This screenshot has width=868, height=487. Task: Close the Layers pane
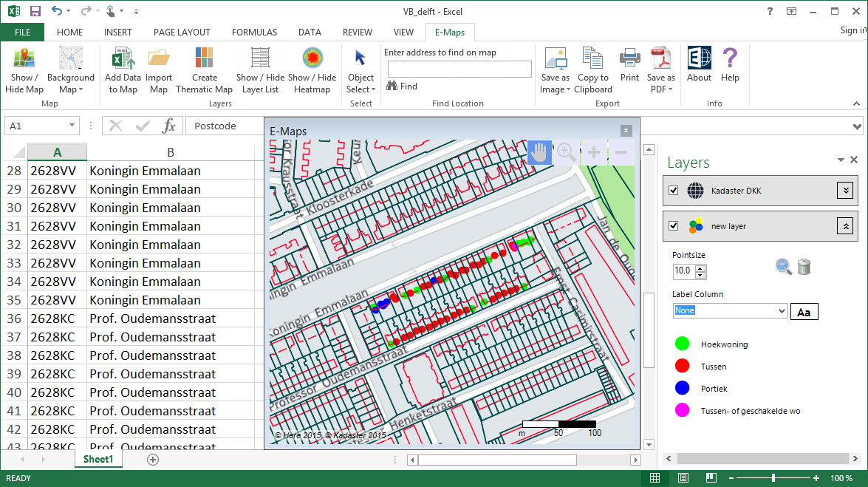(854, 160)
